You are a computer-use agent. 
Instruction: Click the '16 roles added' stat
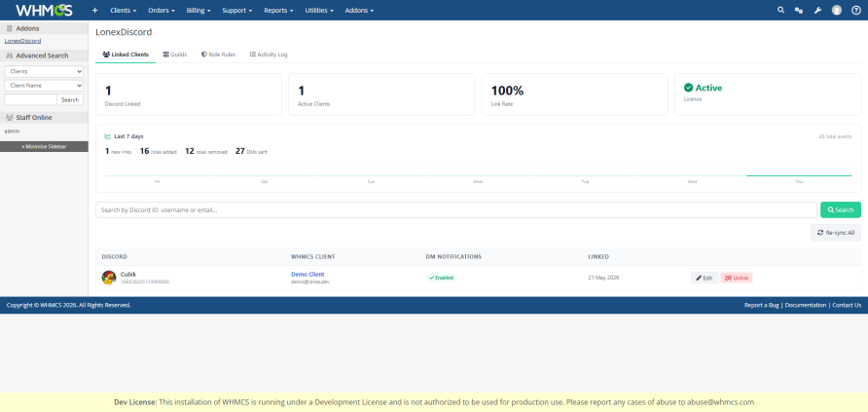tap(159, 151)
